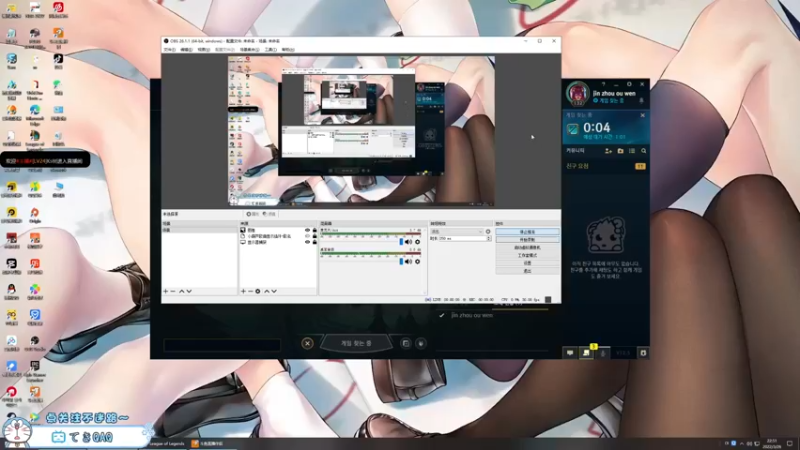Remove selected source with minus icon
This screenshot has width=800, height=450.
click(250, 291)
